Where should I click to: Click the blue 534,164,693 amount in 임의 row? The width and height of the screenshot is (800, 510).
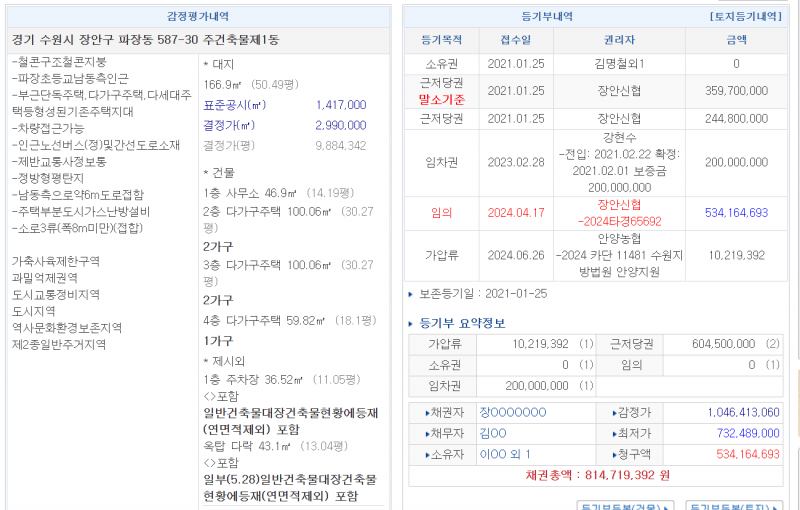[736, 212]
